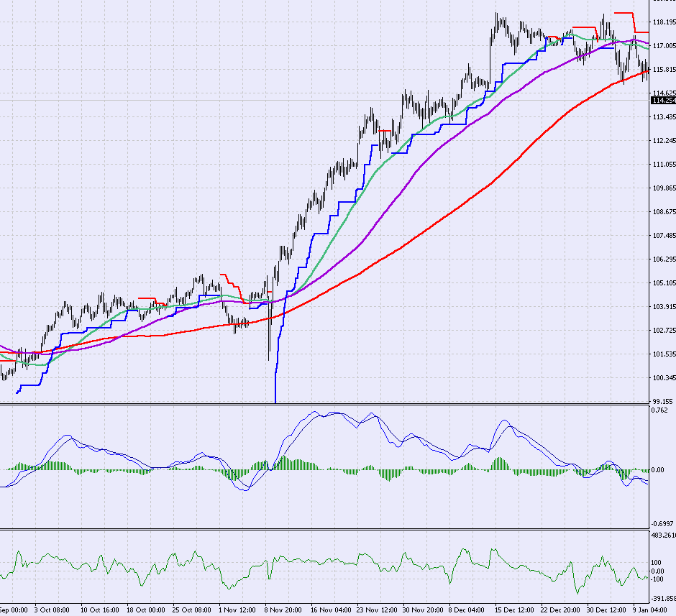Click the highlighted 114.254 price tag
The width and height of the screenshot is (676, 616).
click(x=661, y=101)
